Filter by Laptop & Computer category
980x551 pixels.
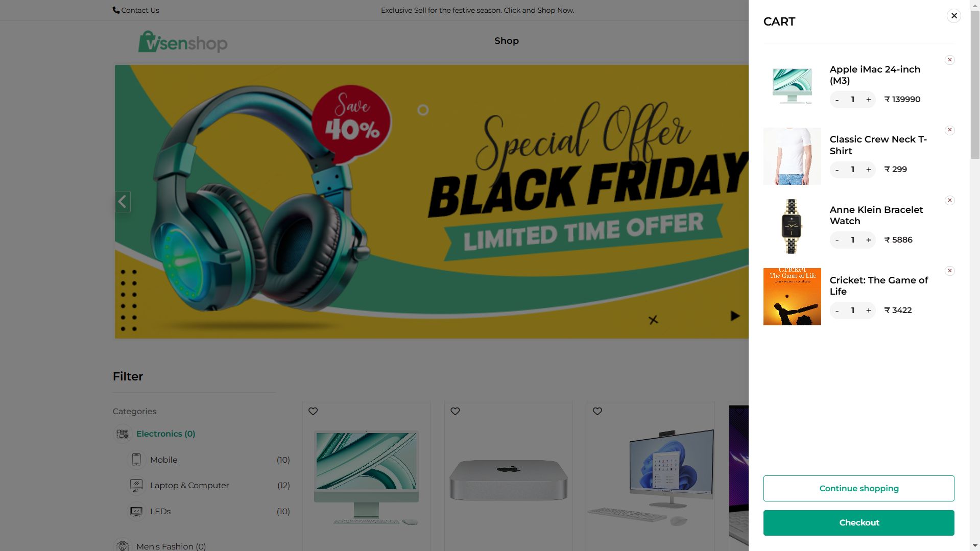(x=189, y=485)
